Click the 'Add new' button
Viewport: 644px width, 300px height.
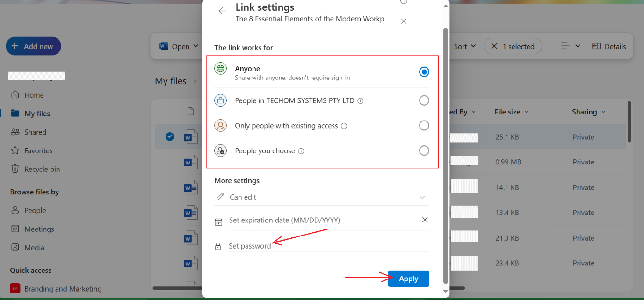[33, 46]
